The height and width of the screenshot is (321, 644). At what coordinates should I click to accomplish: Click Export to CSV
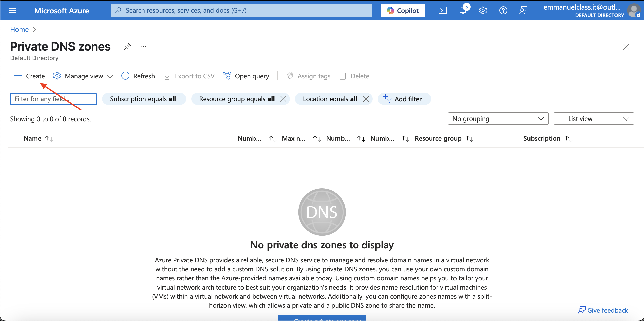pyautogui.click(x=189, y=76)
